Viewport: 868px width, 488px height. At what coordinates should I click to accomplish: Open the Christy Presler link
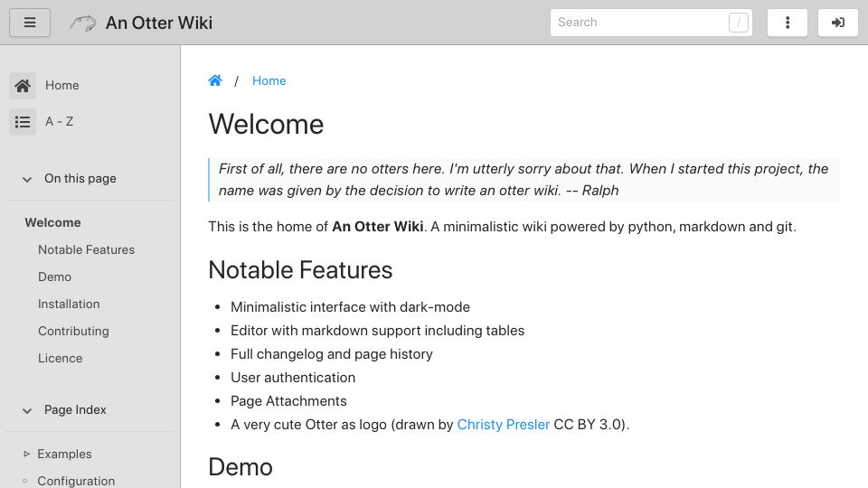pyautogui.click(x=504, y=425)
